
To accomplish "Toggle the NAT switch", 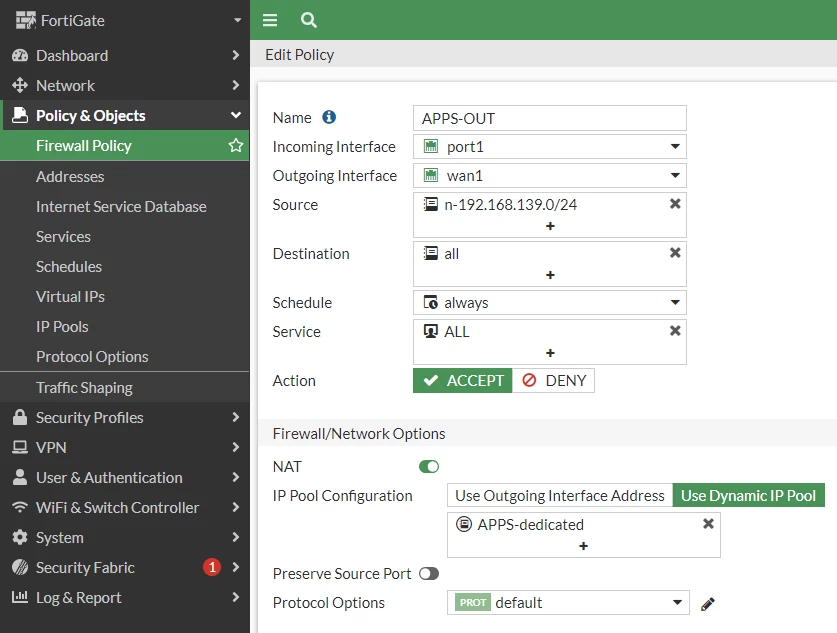I will 429,467.
